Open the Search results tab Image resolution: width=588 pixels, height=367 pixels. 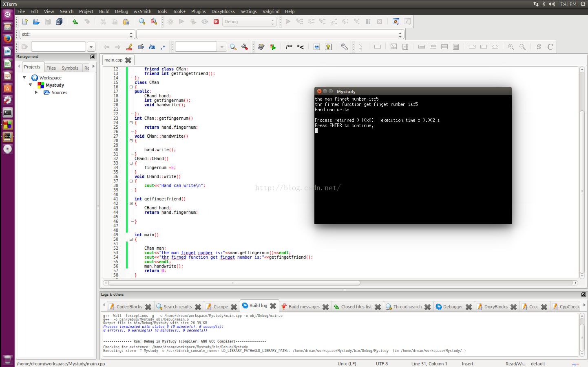point(178,307)
